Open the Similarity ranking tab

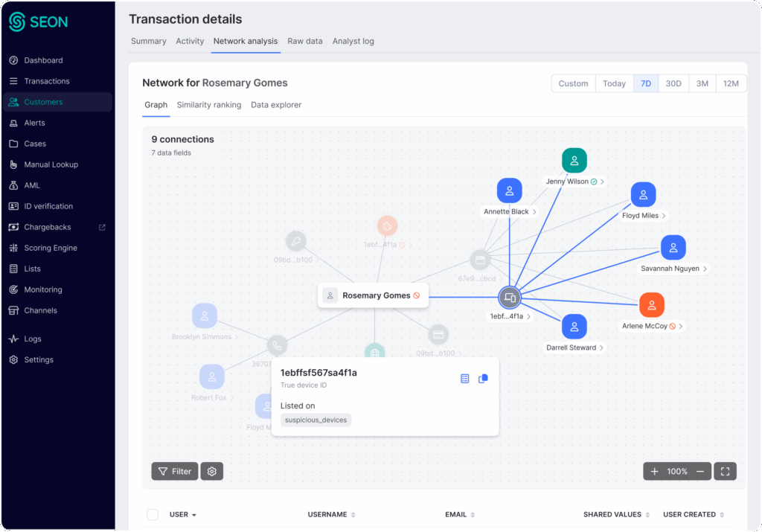coord(209,105)
